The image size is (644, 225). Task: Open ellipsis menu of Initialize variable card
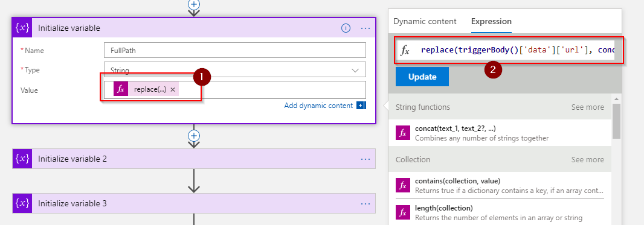[365, 28]
